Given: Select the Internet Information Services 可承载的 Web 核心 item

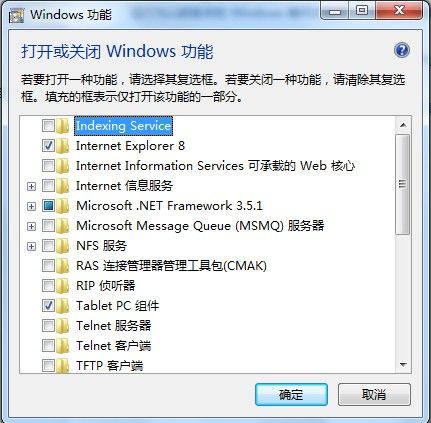Looking at the screenshot, I should pos(215,166).
